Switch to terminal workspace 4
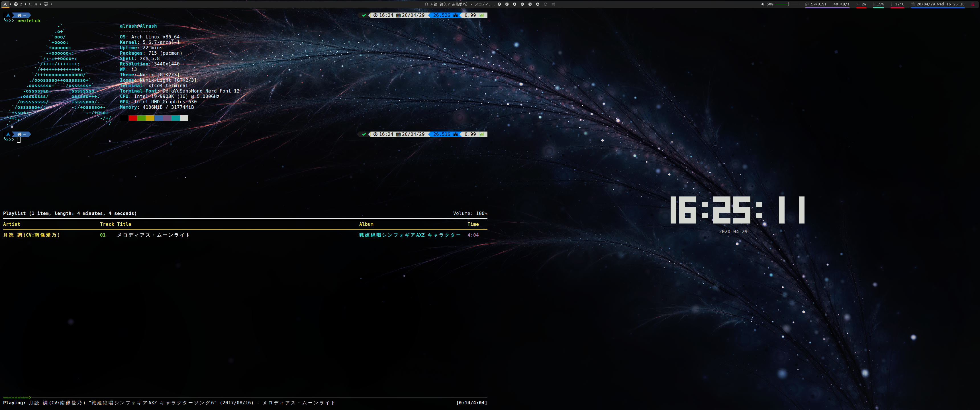 (33, 4)
